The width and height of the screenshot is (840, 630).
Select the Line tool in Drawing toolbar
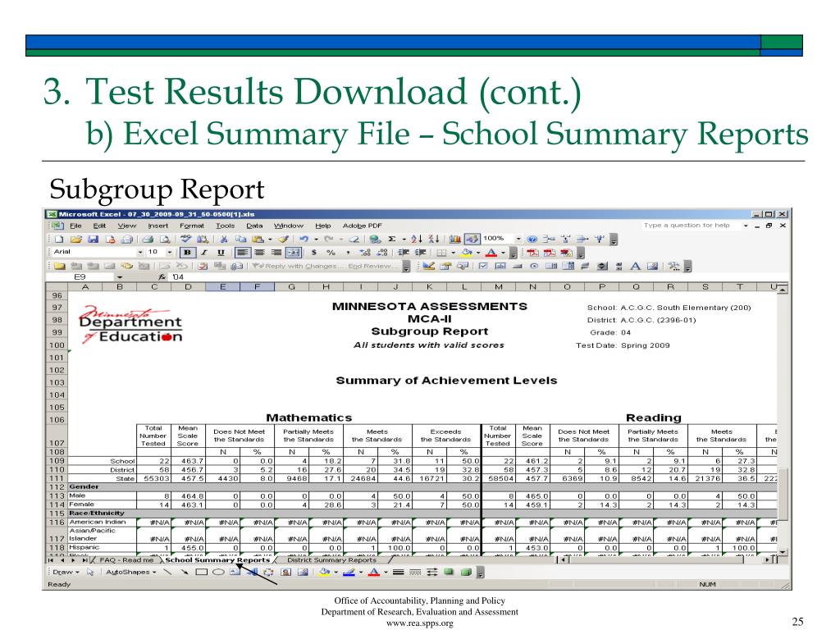click(x=167, y=572)
